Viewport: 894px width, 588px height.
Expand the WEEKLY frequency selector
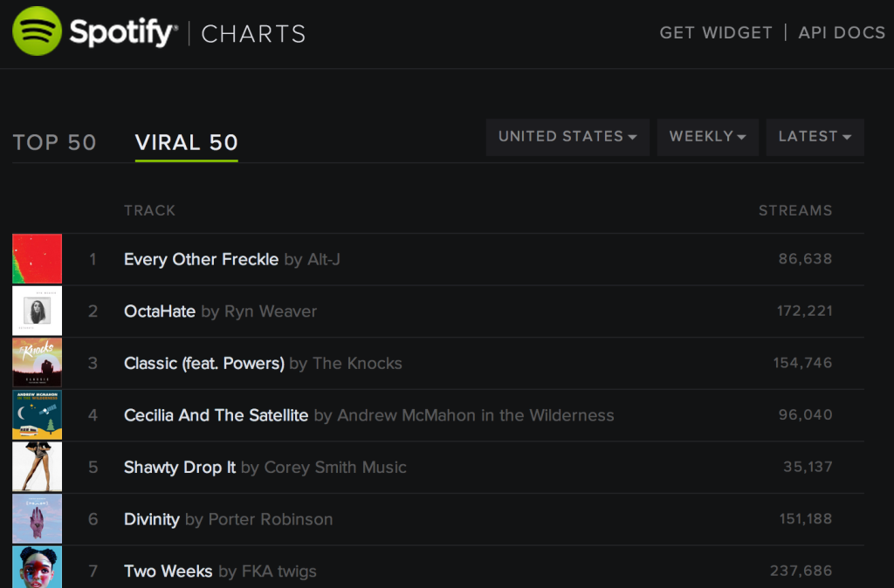click(707, 137)
